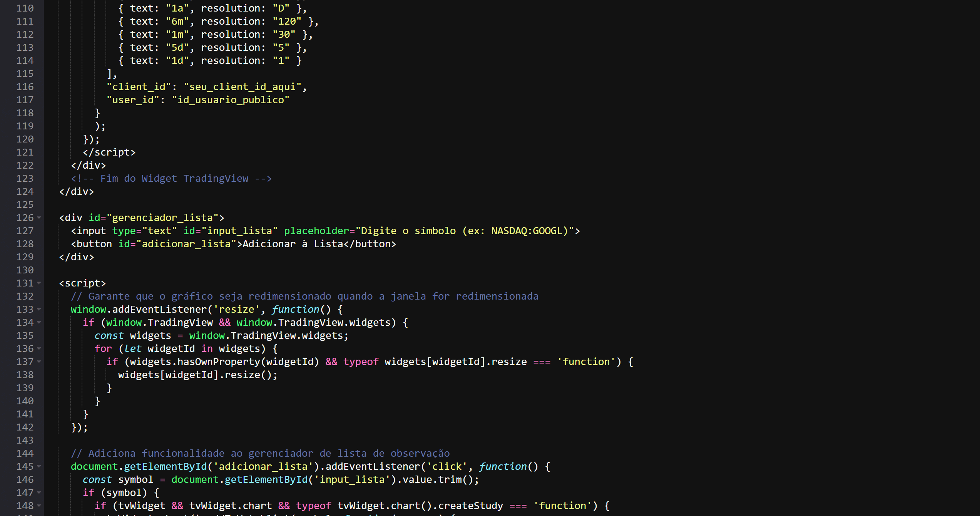This screenshot has width=980, height=516.
Task: Select line number 130 in gutter
Action: [25, 270]
